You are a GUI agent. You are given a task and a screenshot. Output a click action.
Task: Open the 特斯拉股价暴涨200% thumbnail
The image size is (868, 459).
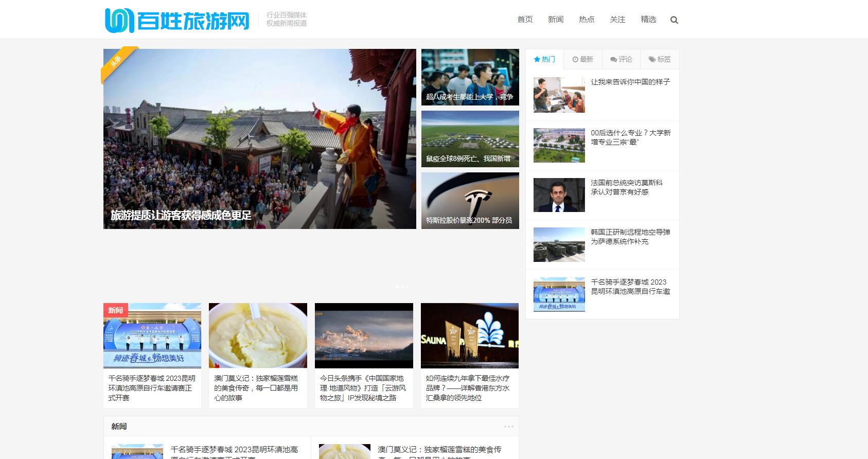pyautogui.click(x=470, y=201)
